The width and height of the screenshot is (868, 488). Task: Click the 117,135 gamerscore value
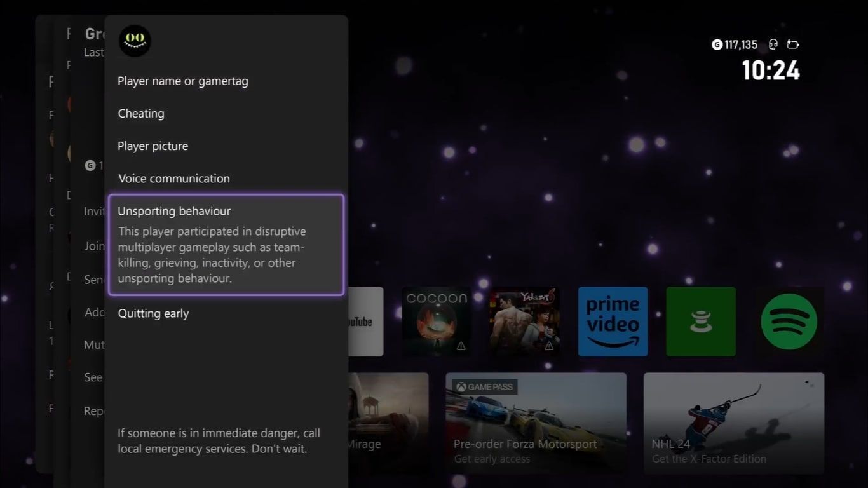coord(741,44)
